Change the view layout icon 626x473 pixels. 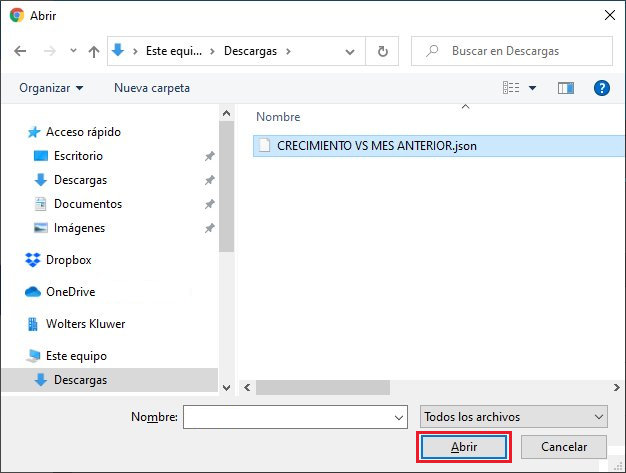pos(511,87)
